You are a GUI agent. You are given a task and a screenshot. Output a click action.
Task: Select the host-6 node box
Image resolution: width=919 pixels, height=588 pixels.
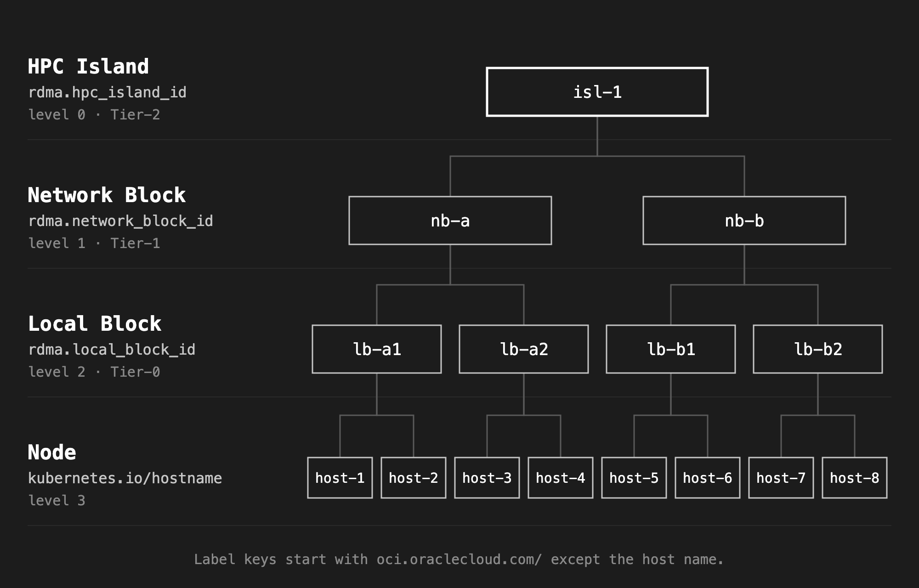[707, 478]
